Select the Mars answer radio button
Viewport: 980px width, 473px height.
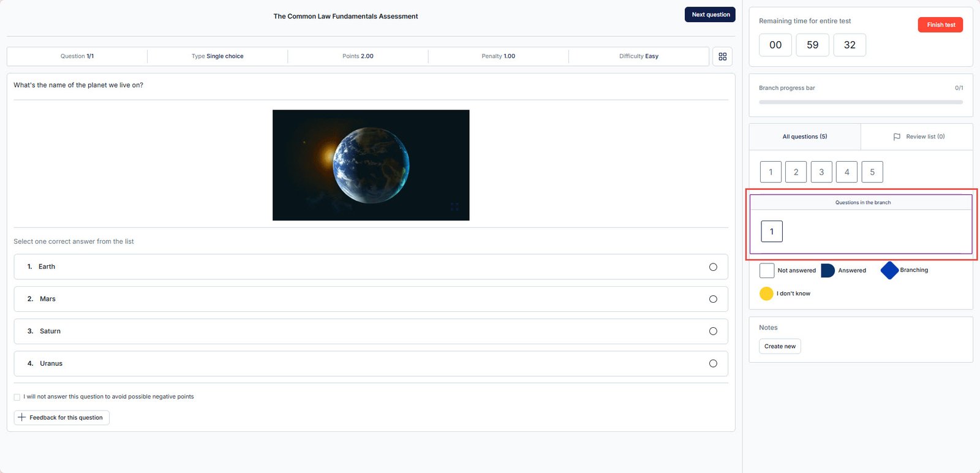[713, 299]
